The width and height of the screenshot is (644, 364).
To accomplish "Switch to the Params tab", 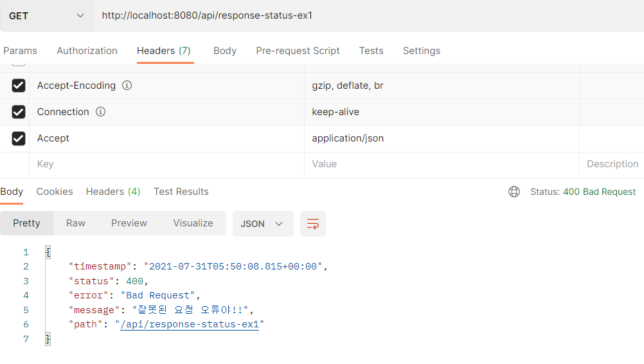I will (20, 51).
